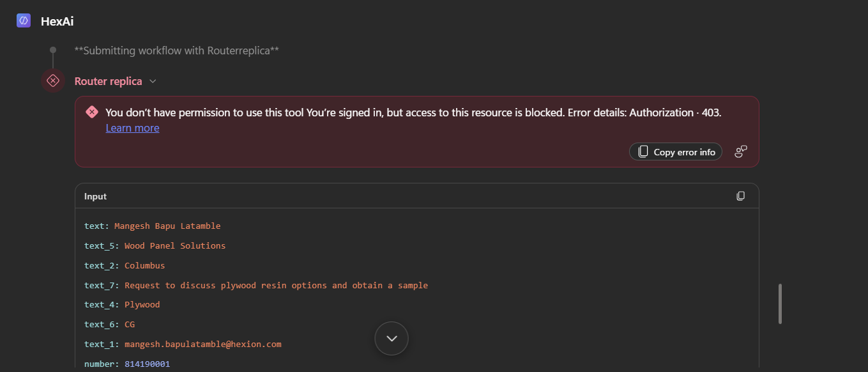Screen dimensions: 868x372
Task: Click the Input panel header label
Action: (x=96, y=196)
